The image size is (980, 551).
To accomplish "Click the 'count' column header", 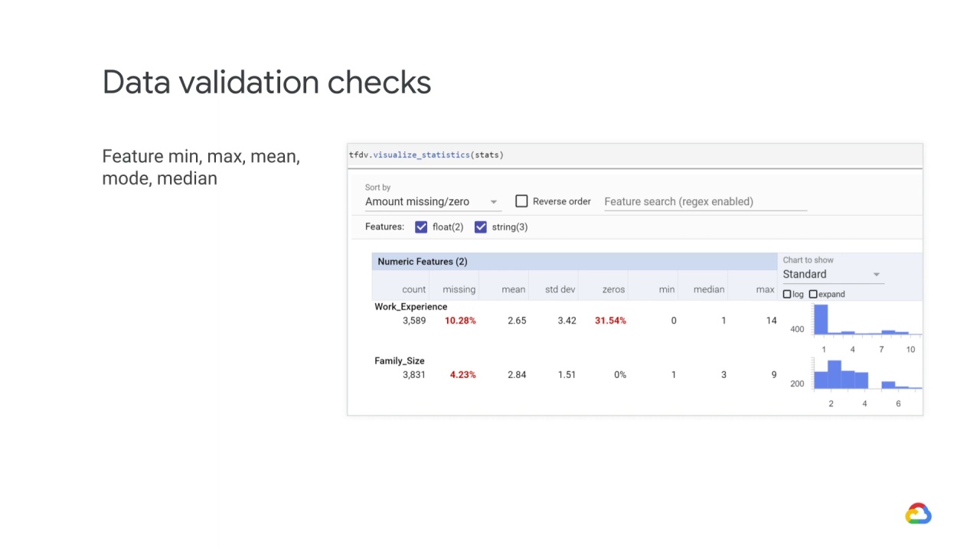I will coord(413,290).
